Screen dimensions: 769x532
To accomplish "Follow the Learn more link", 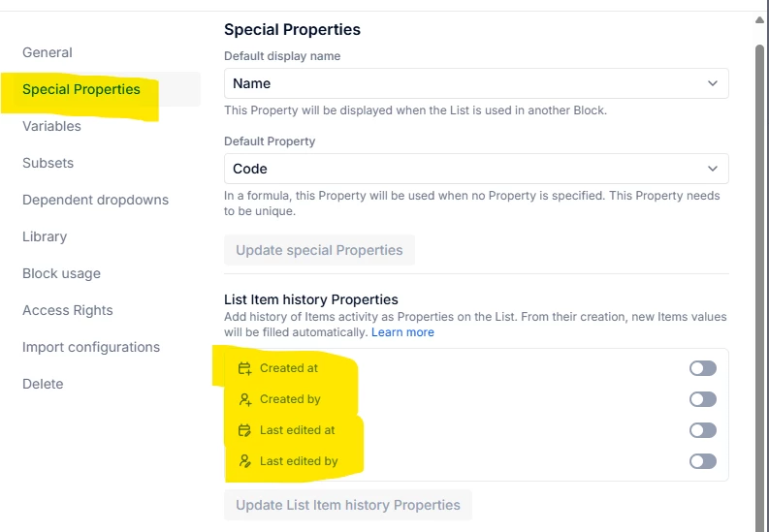I will coord(402,332).
